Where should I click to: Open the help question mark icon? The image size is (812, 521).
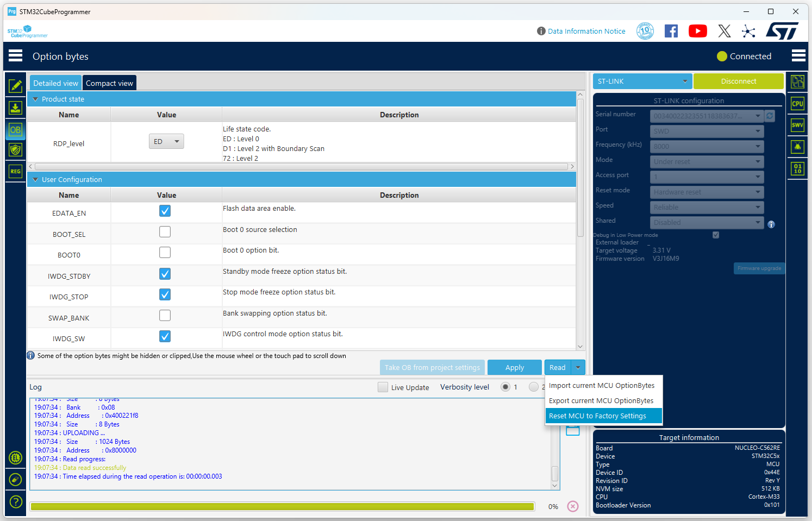(x=16, y=502)
